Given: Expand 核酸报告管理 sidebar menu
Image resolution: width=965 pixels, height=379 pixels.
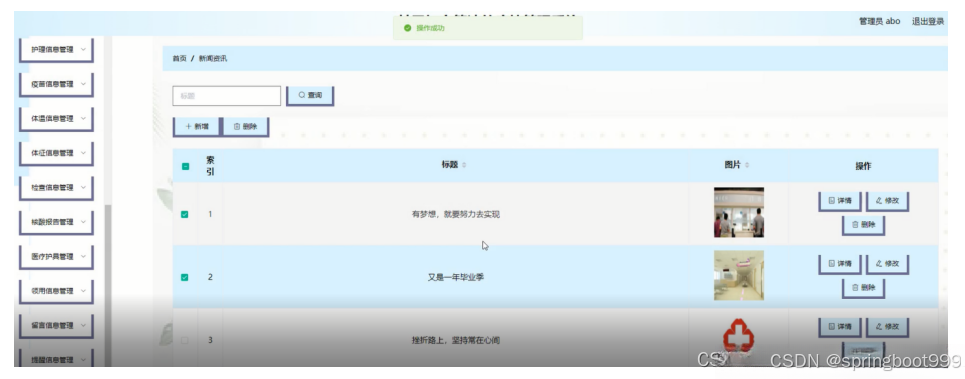Looking at the screenshot, I should tap(57, 222).
